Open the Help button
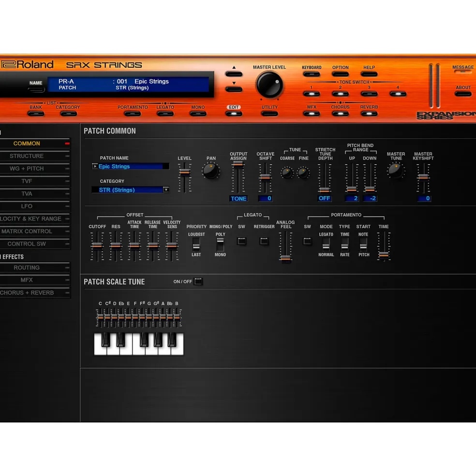The height and width of the screenshot is (476, 476). pos(369,74)
